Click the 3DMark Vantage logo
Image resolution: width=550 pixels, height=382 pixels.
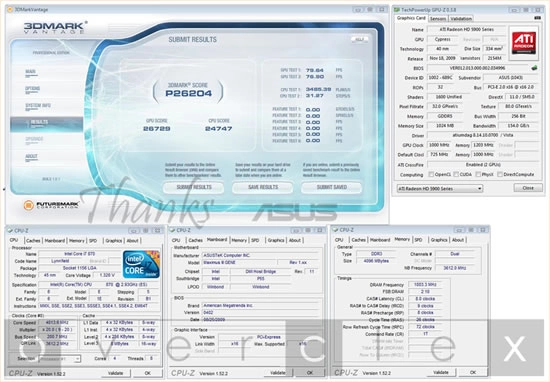[x=55, y=27]
